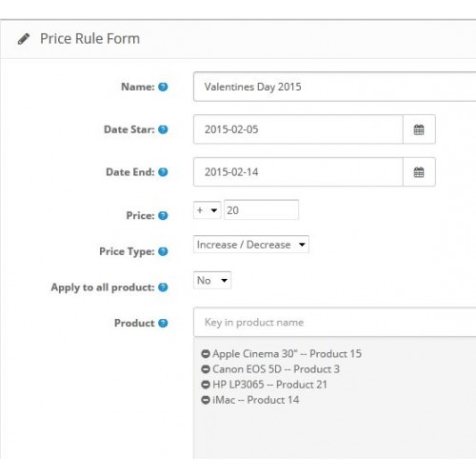Click the help icon next to Name
The width and height of the screenshot is (476, 476).
(x=163, y=87)
